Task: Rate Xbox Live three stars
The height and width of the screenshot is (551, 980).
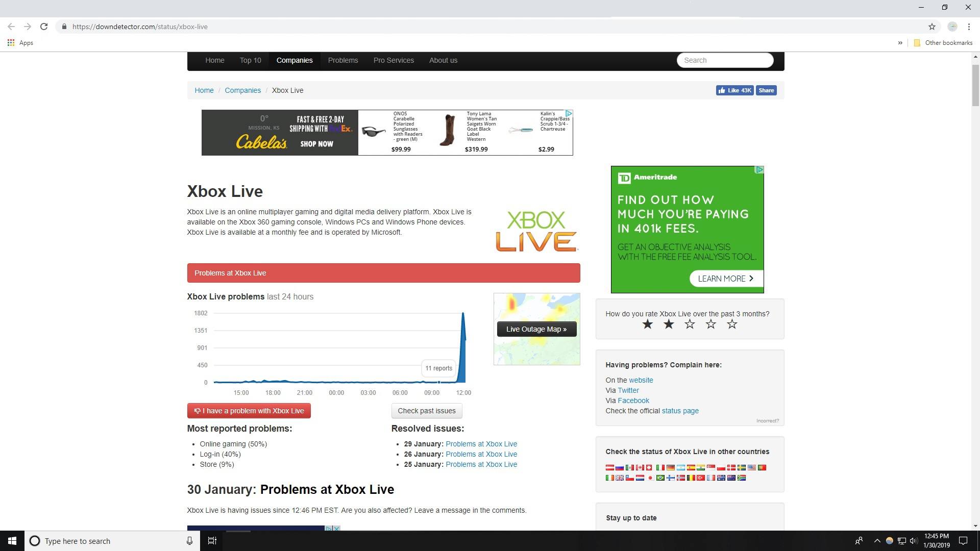Action: [x=690, y=324]
